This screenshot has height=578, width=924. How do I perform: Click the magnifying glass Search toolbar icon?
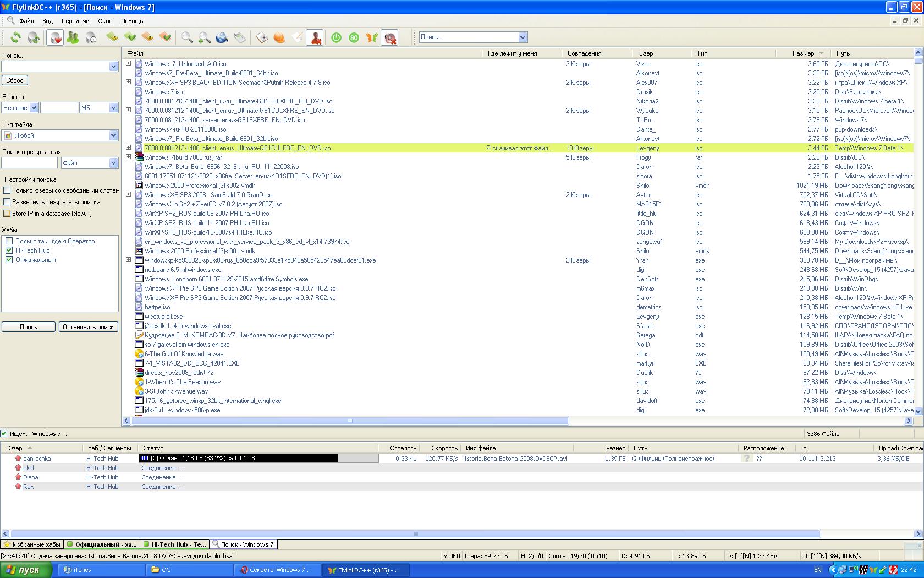[x=187, y=37]
